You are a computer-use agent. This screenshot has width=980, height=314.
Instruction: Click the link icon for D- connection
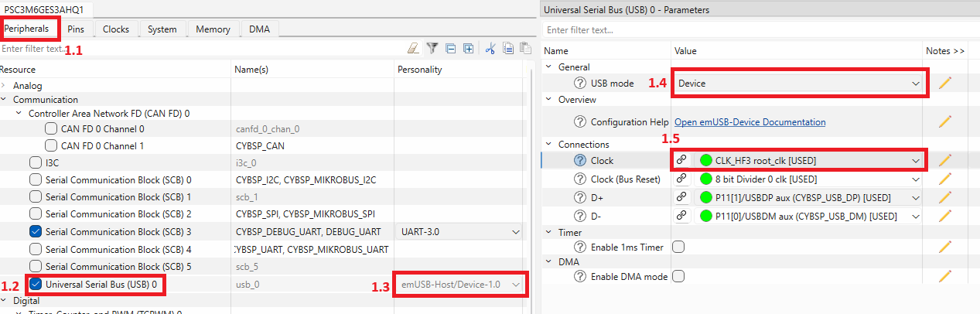(x=681, y=216)
